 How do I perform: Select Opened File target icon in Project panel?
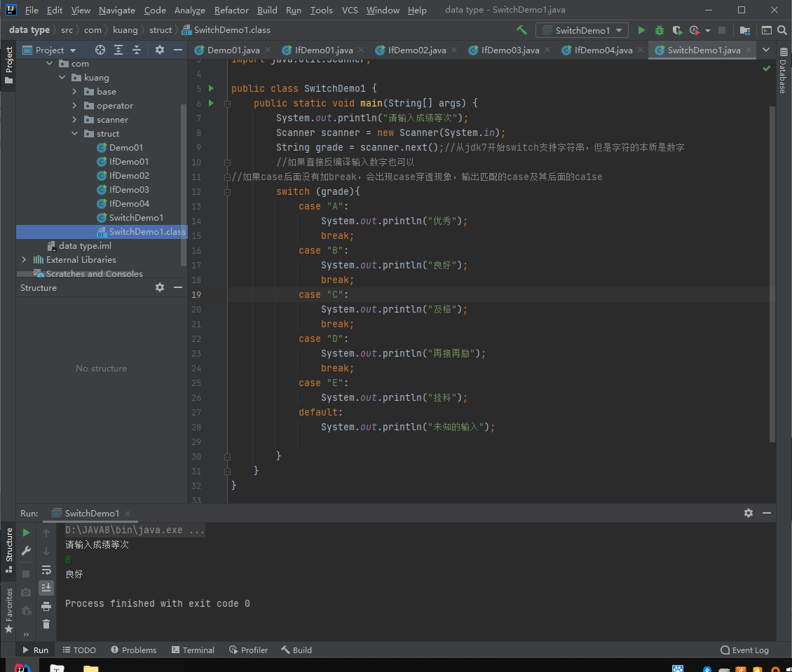click(100, 50)
